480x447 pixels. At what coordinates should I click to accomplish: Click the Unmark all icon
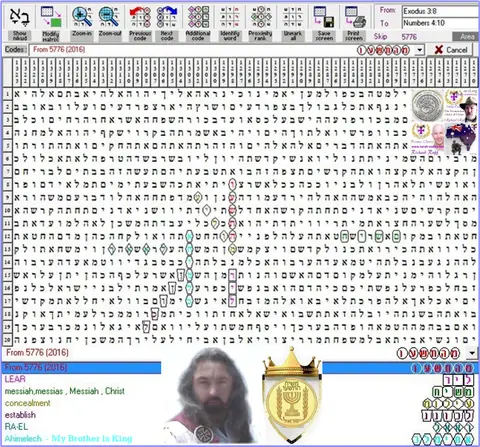pos(292,17)
